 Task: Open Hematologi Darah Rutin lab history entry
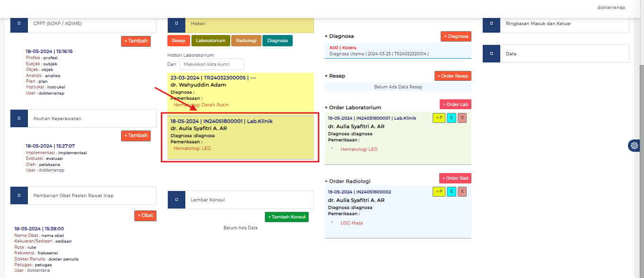click(x=201, y=105)
